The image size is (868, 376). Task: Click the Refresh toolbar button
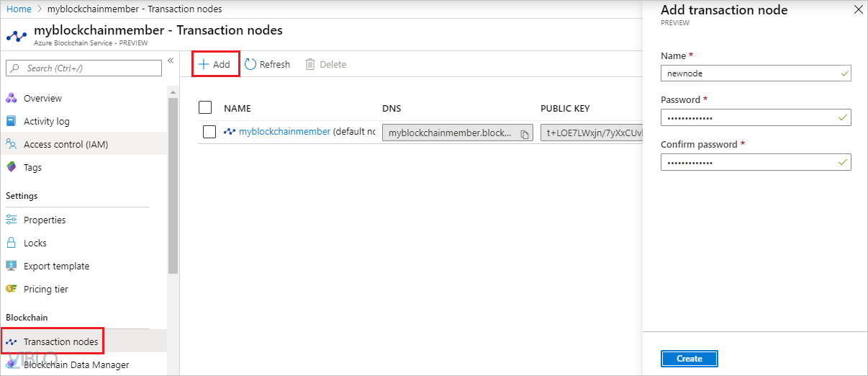click(268, 65)
